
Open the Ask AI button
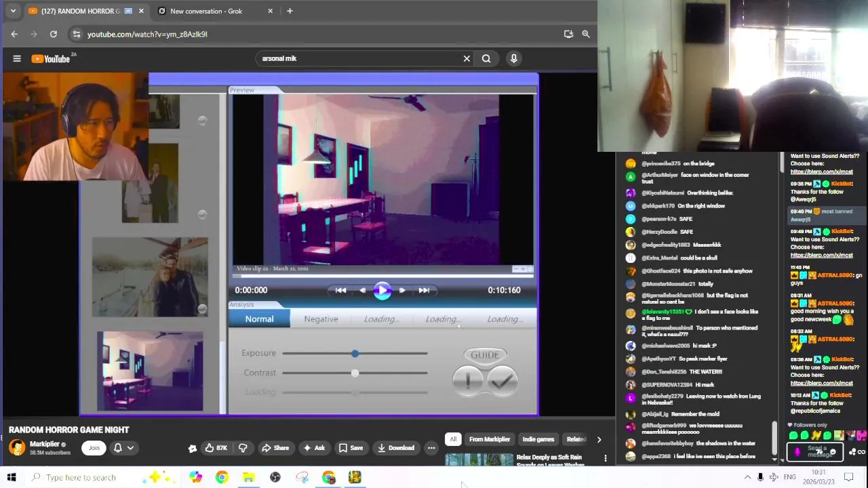pos(314,448)
